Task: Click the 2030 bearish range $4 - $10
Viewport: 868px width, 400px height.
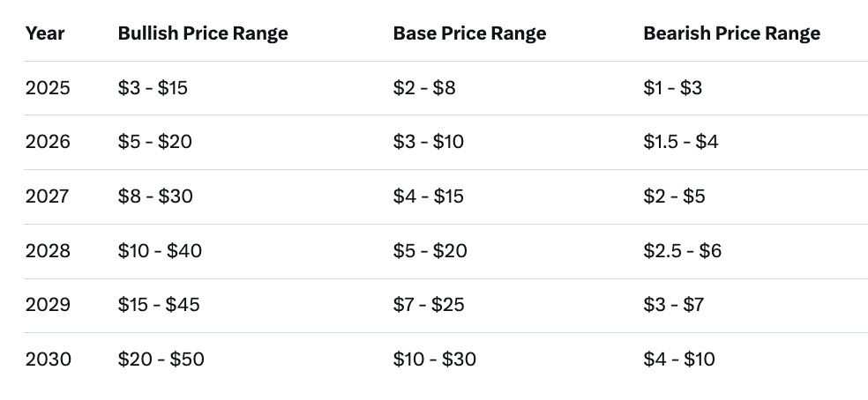Action: pyautogui.click(x=679, y=359)
